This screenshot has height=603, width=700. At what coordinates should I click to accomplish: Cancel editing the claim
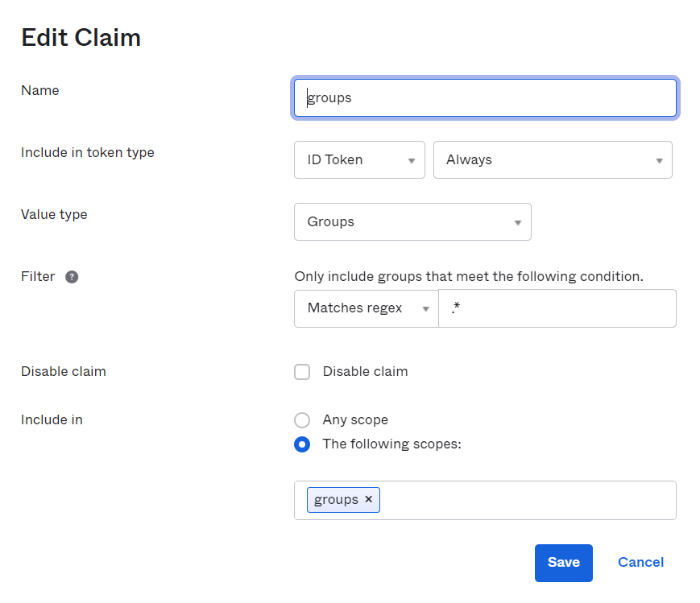click(640, 562)
